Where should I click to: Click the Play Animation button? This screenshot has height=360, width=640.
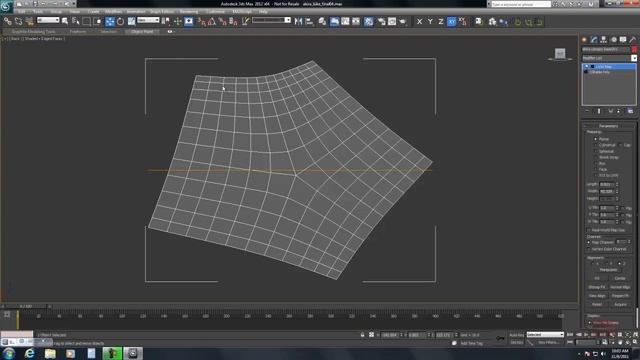pos(586,335)
